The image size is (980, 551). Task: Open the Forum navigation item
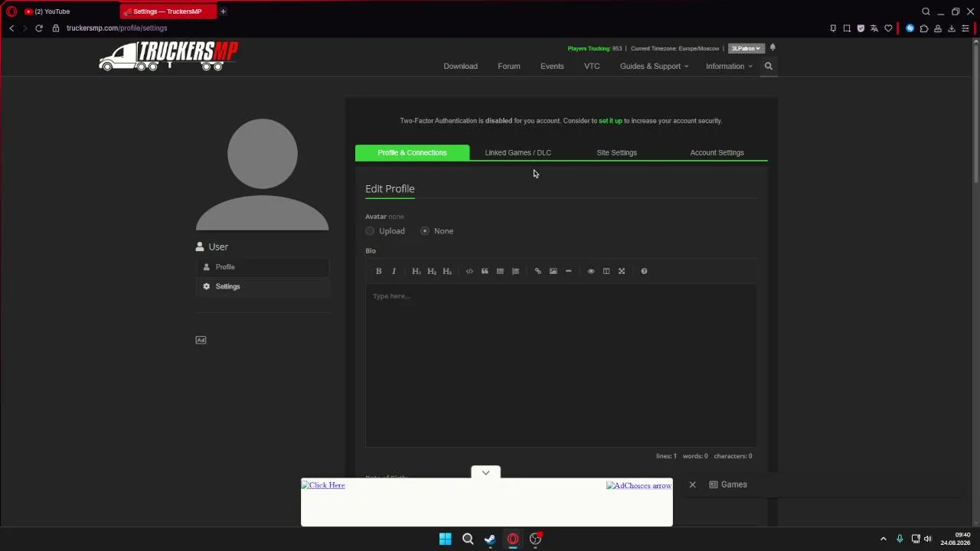click(509, 66)
